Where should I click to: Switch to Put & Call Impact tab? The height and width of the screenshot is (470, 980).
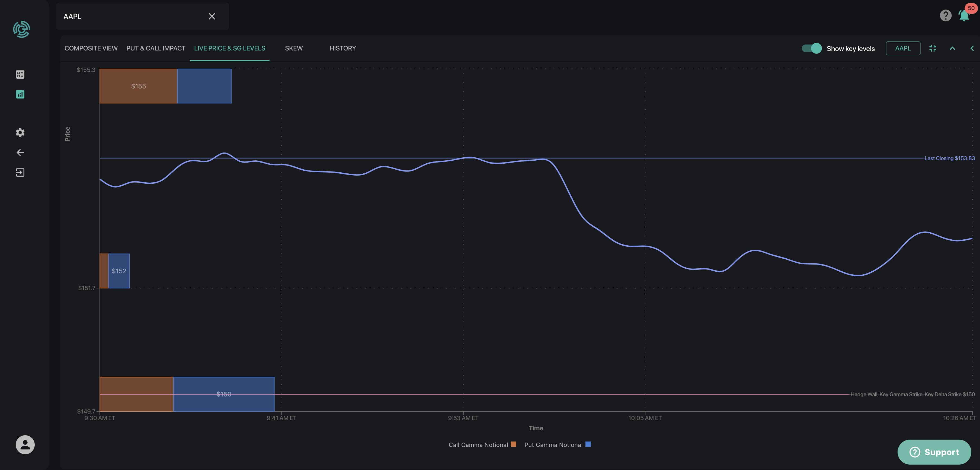(156, 48)
